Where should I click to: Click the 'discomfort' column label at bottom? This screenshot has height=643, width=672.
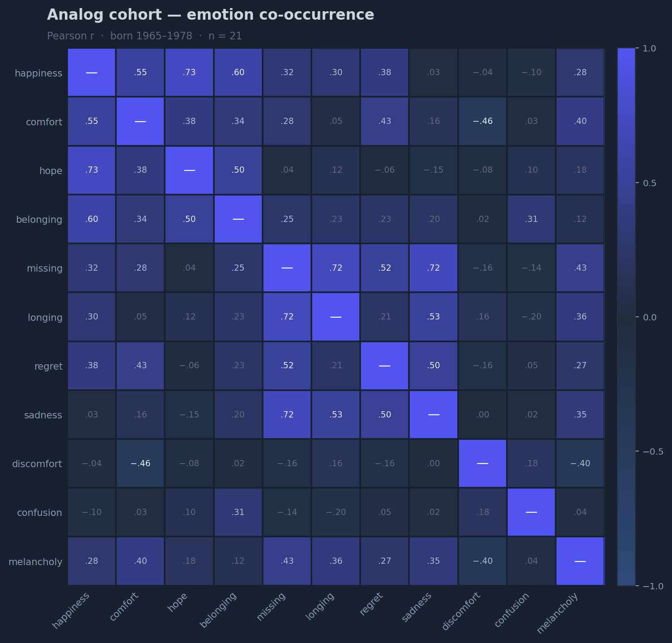coord(461,611)
